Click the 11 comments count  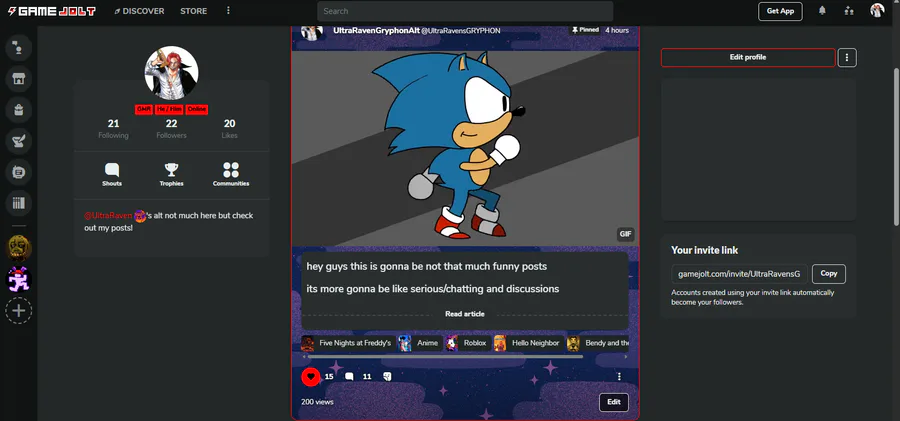[367, 377]
